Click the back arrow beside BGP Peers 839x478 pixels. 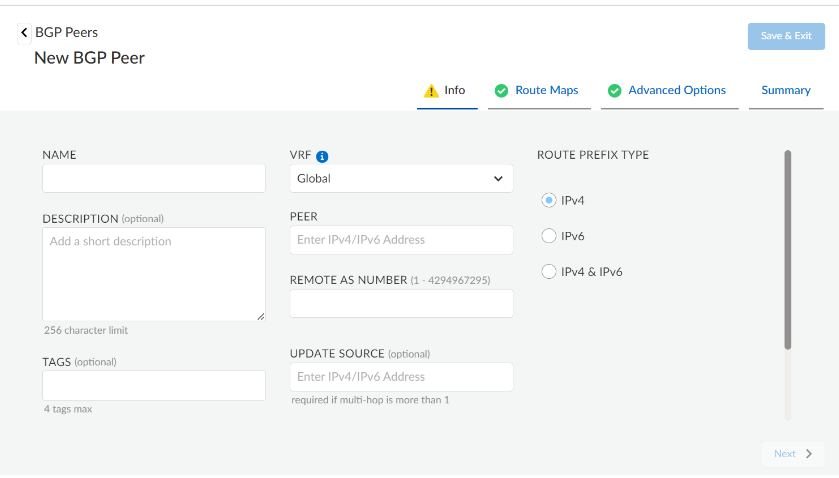click(x=24, y=33)
